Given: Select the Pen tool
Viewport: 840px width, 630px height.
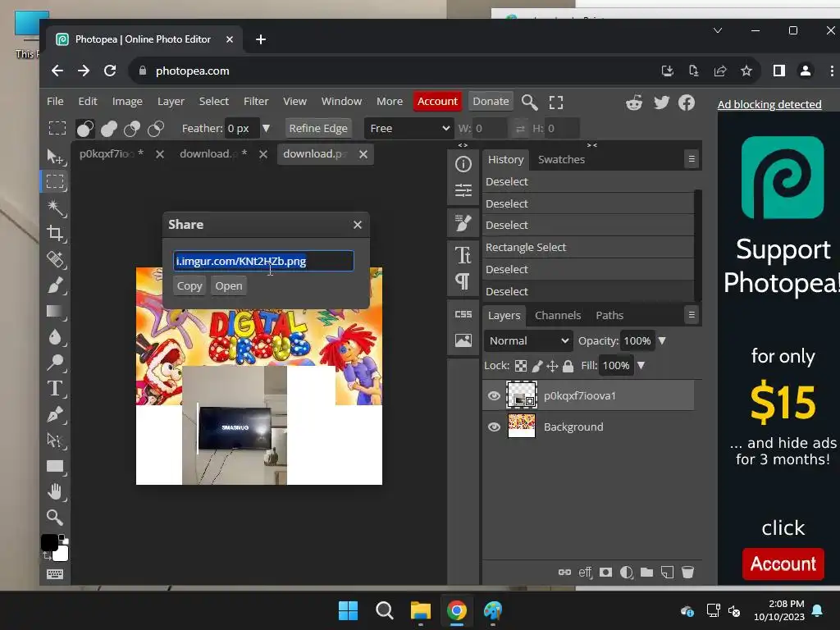Looking at the screenshot, I should point(55,414).
